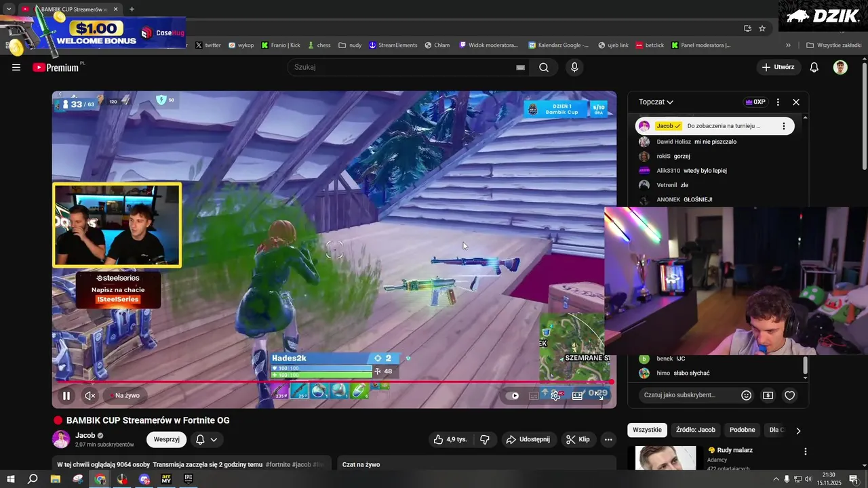Open Franio | Kick bookmark

[281, 45]
